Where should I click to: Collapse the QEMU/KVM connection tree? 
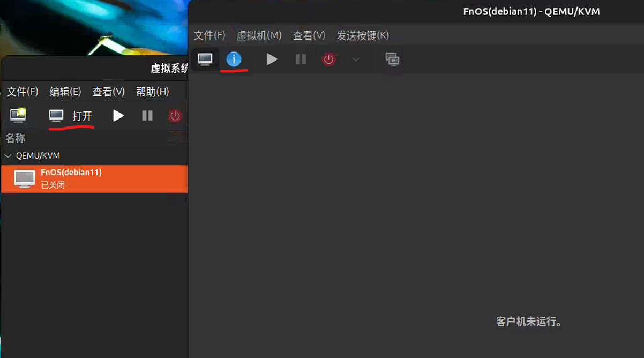pos(8,155)
